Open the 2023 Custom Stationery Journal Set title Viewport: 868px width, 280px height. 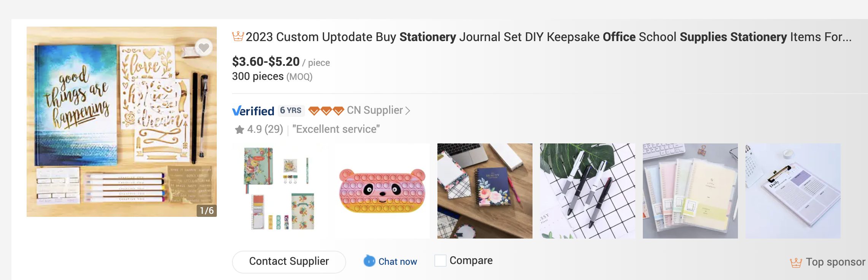[x=548, y=37]
